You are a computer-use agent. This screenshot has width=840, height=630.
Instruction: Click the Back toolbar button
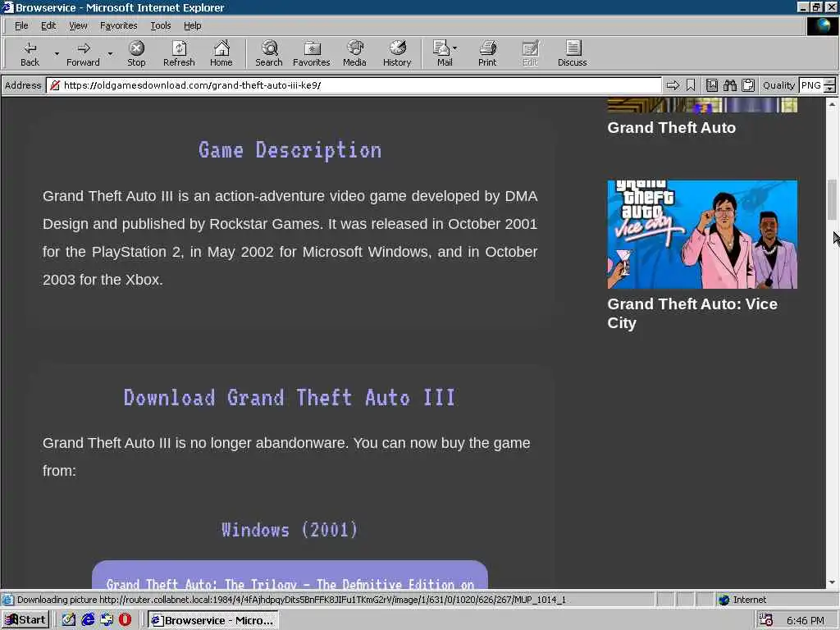30,54
